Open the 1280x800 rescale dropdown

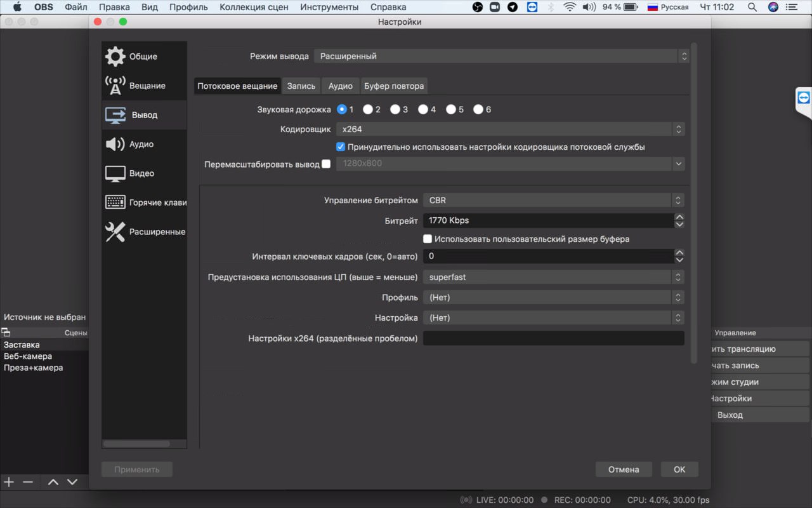pos(510,164)
